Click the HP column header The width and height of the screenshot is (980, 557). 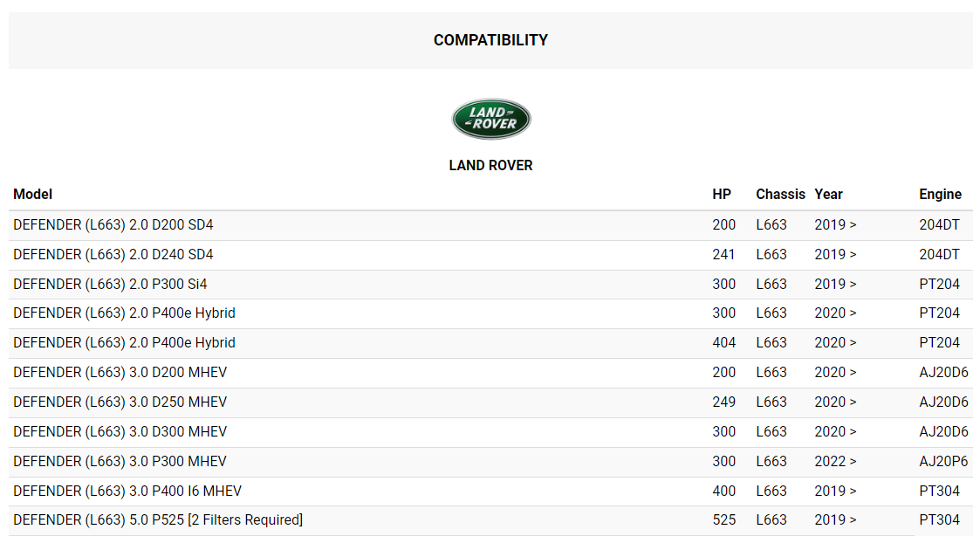tap(721, 195)
